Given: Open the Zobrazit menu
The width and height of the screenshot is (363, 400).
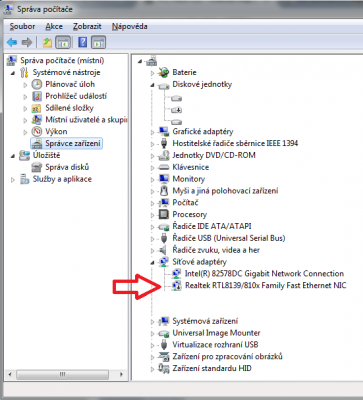Looking at the screenshot, I should point(87,26).
